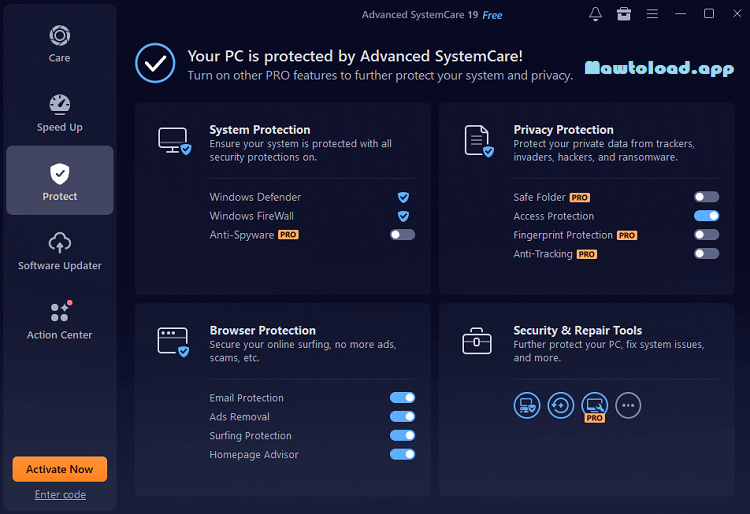Click the Privacy Protection heading
Image resolution: width=750 pixels, height=514 pixels.
tap(563, 130)
